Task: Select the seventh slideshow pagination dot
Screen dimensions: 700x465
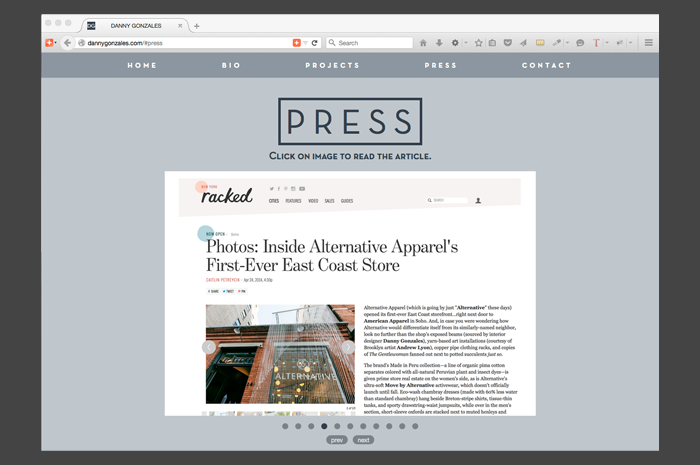Action: 363,426
